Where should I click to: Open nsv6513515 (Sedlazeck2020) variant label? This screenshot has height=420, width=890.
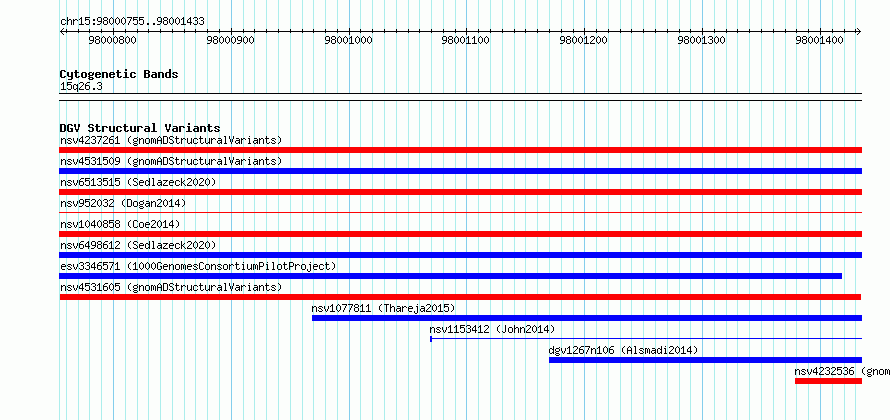[x=138, y=182]
